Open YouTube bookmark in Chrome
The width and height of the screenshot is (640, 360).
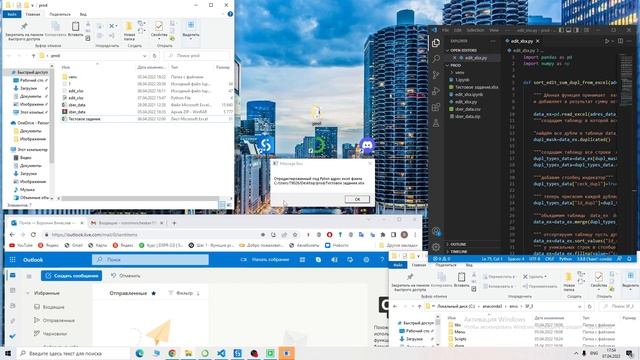click(21, 245)
